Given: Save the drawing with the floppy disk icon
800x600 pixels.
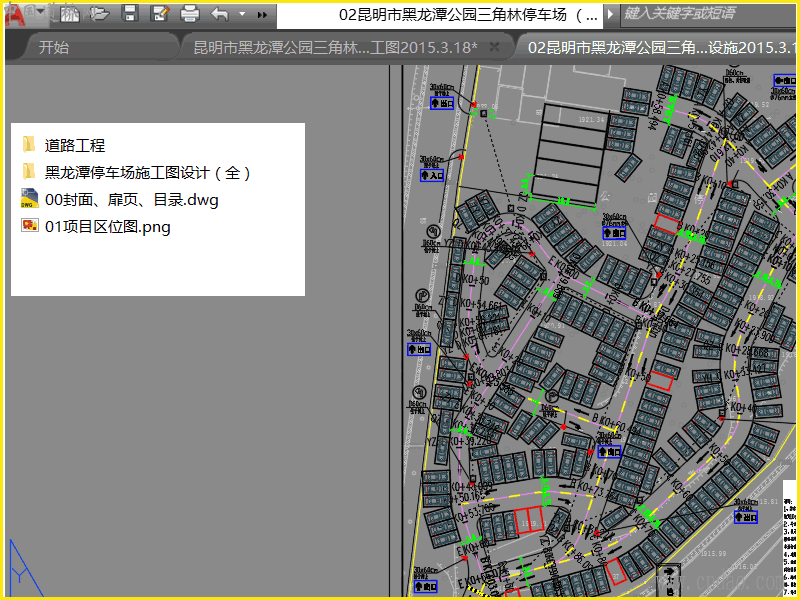Looking at the screenshot, I should (x=129, y=14).
